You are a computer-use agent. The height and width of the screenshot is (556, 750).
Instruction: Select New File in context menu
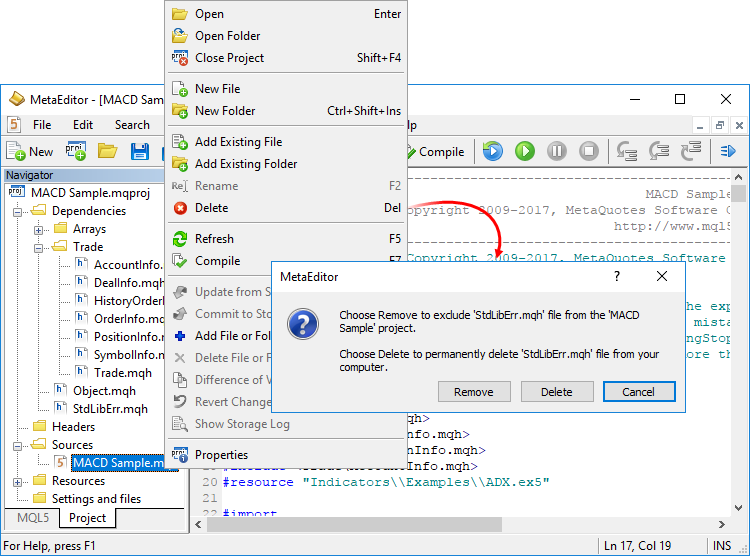pos(286,89)
